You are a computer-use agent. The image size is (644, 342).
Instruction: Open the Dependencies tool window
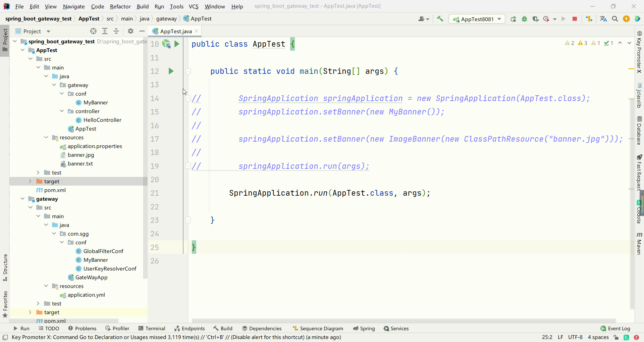point(262,329)
